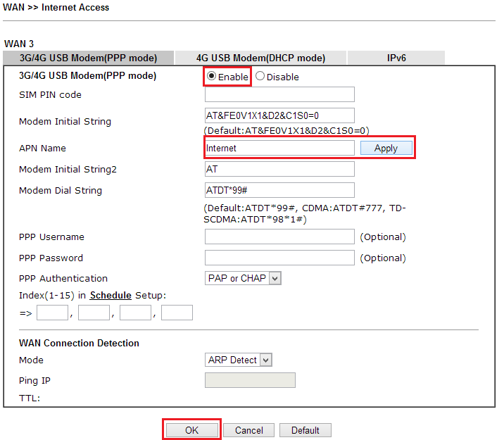
Task: Click the PPP Username field
Action: pos(279,237)
